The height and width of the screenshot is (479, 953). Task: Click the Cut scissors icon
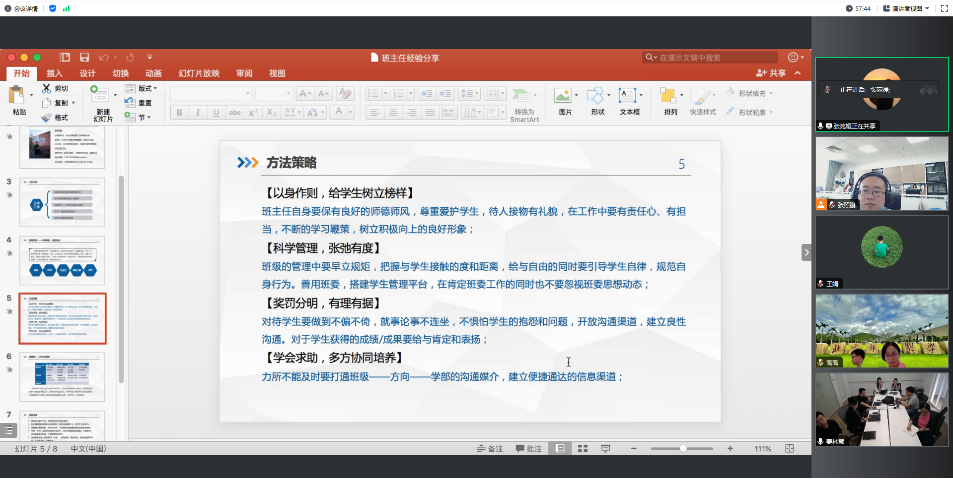pyautogui.click(x=47, y=88)
